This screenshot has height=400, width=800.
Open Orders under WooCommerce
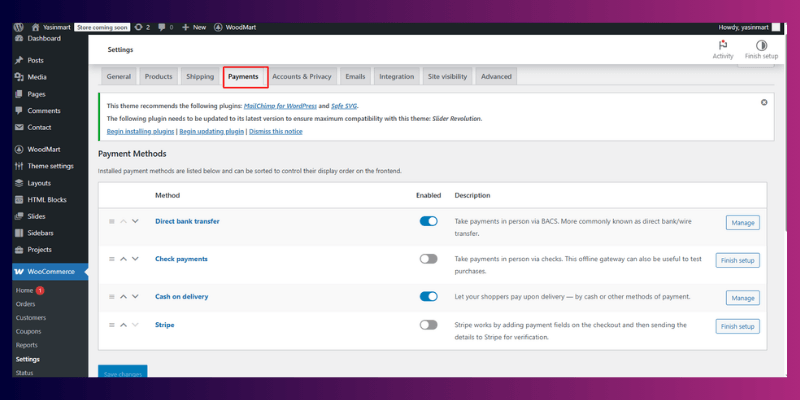[x=26, y=304]
